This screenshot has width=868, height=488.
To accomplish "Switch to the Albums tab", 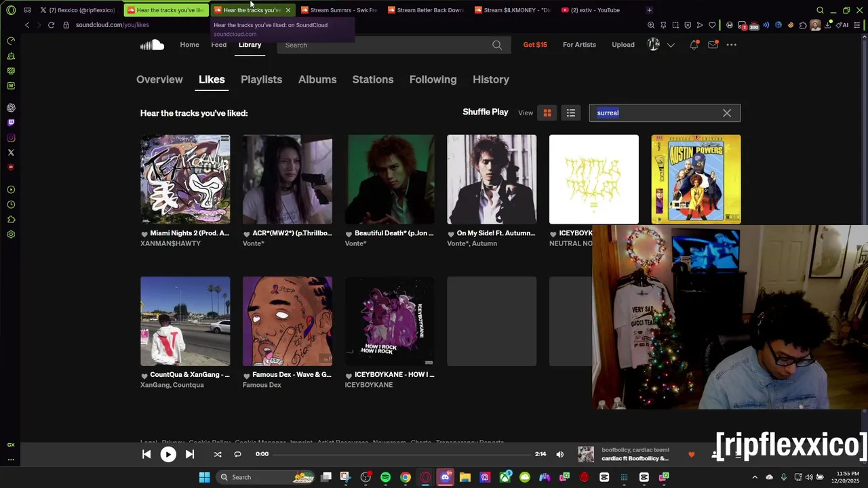I will 317,79.
